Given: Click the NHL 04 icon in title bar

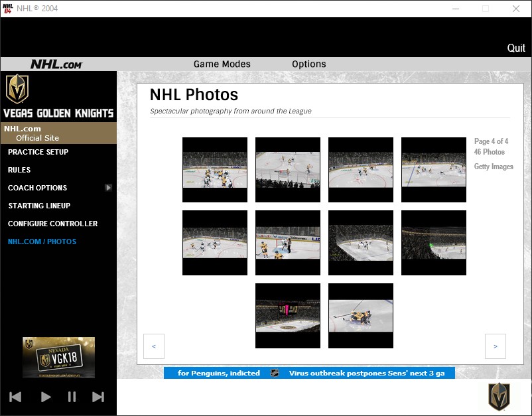Looking at the screenshot, I should tap(7, 9).
